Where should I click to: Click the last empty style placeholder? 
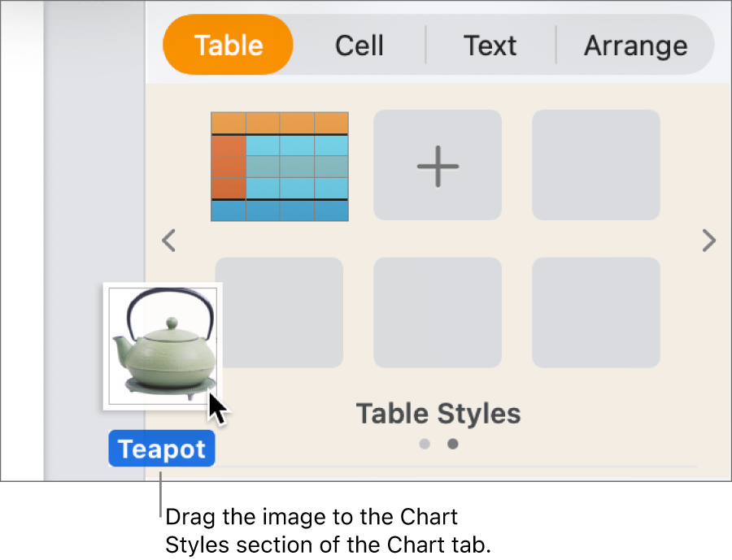(x=595, y=312)
